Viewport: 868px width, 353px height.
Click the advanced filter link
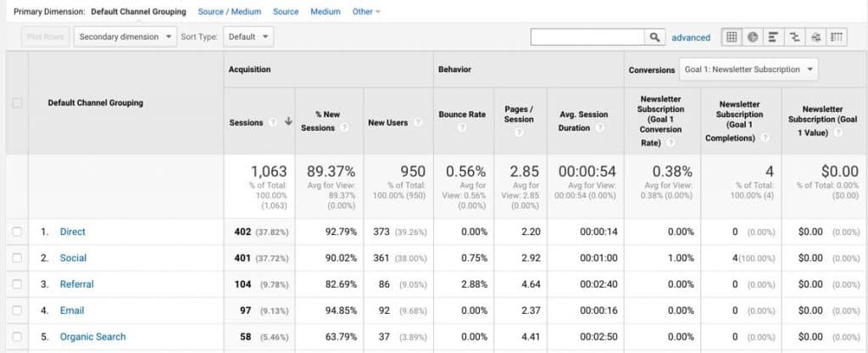[x=691, y=37]
